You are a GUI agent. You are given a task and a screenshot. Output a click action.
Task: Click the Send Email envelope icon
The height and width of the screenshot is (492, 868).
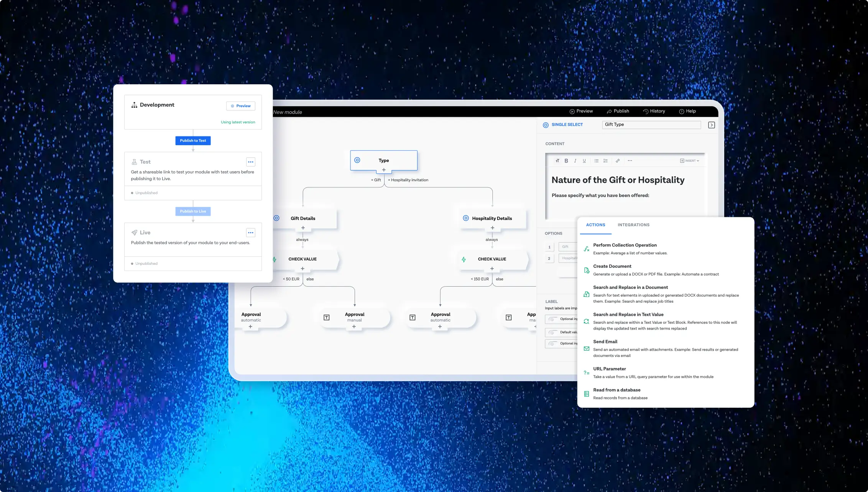tap(586, 349)
